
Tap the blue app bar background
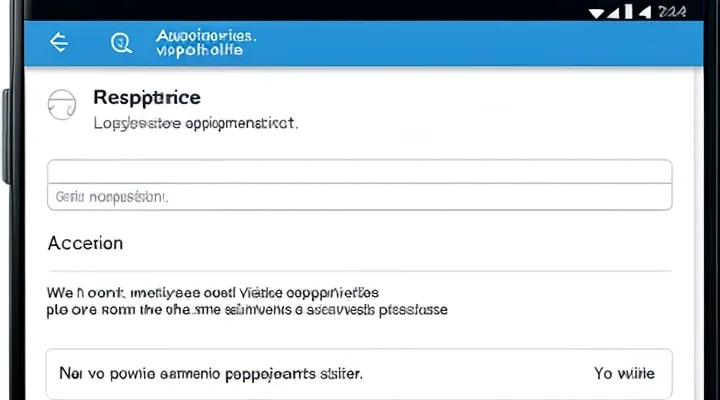(x=450, y=43)
